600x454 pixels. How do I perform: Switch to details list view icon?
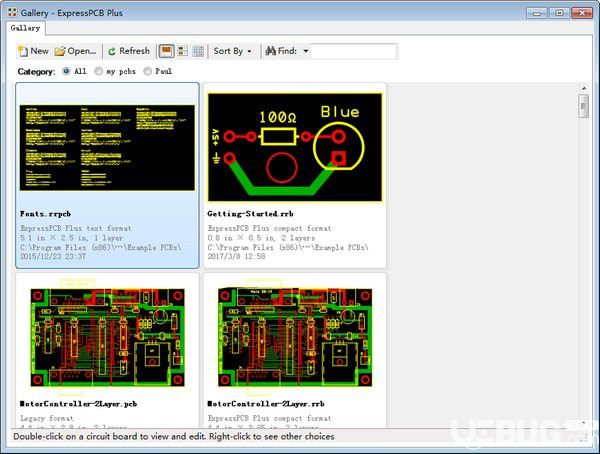coord(183,51)
